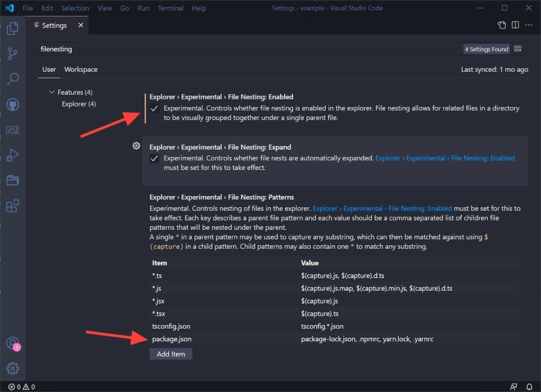This screenshot has height=392, width=541.
Task: Open the Go menu
Action: [x=125, y=8]
